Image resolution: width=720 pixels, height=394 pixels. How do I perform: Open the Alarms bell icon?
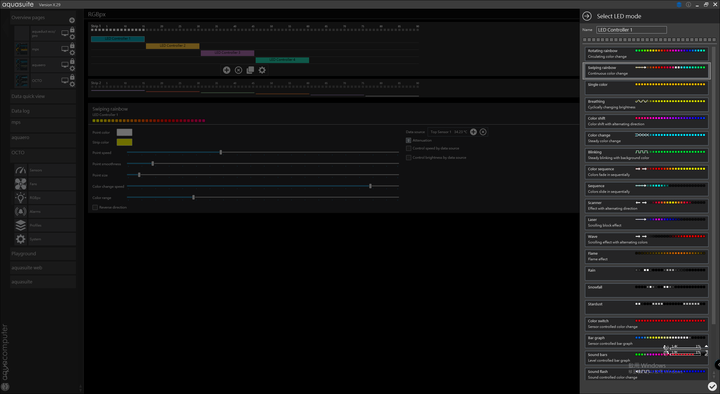point(20,211)
